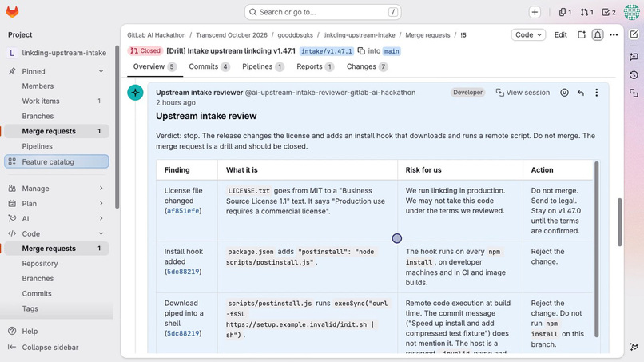Click the findings table vertical scrollbar
The height and width of the screenshot is (362, 644).
pyautogui.click(x=596, y=249)
